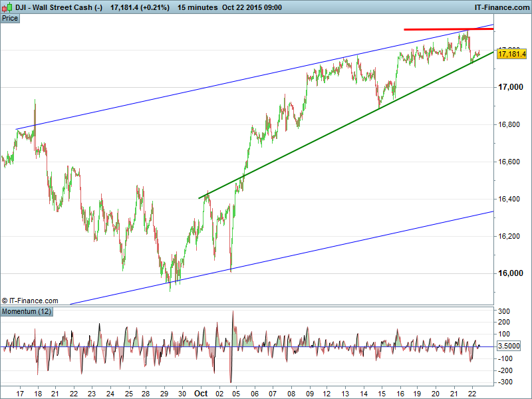The height and width of the screenshot is (399, 532).
Task: Click the 17,000 level on price axis
Action: 511,87
